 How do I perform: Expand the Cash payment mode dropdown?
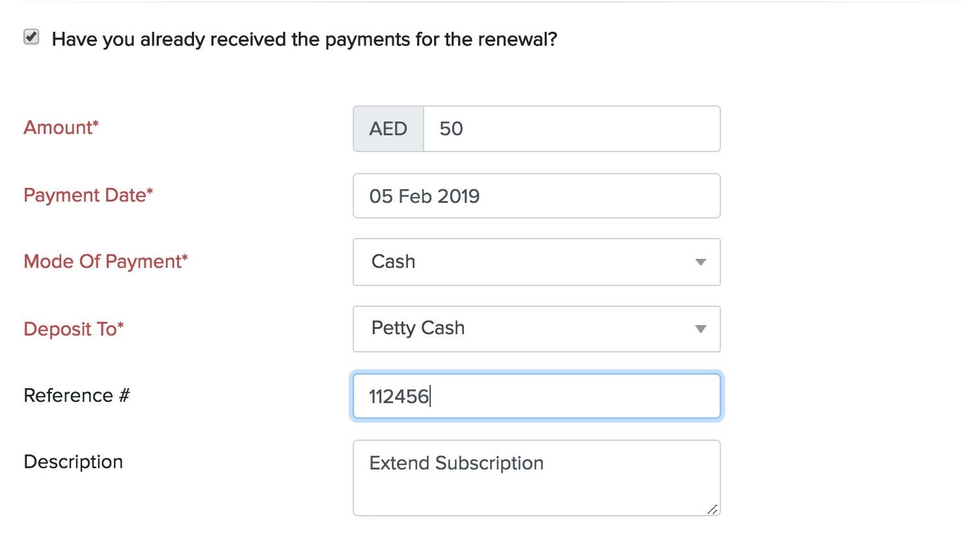click(536, 262)
